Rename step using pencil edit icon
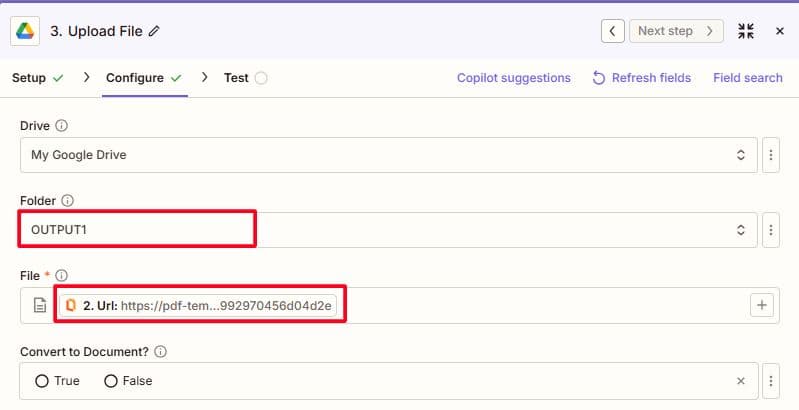This screenshot has width=799, height=410. click(154, 31)
